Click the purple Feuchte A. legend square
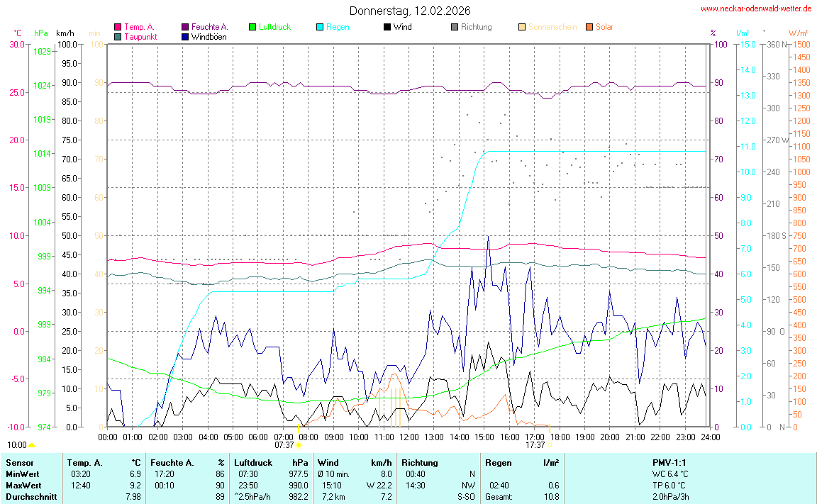This screenshot has width=817, height=504. tap(185, 27)
